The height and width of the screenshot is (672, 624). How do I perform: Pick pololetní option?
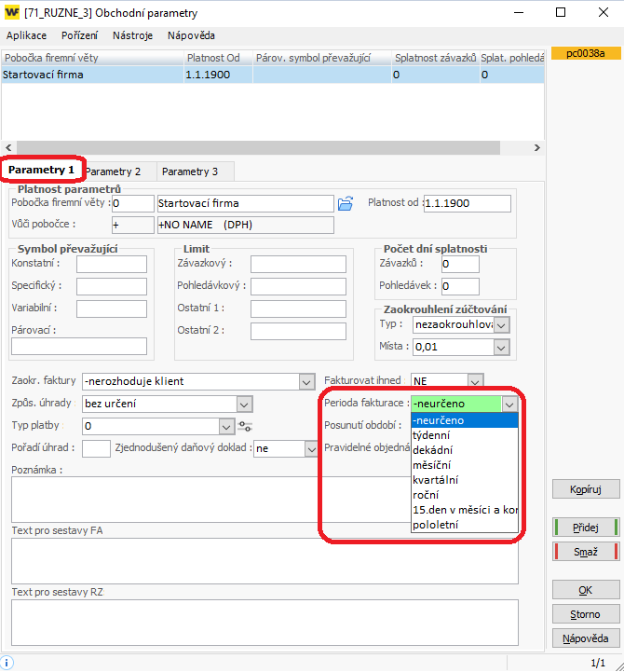point(464,525)
